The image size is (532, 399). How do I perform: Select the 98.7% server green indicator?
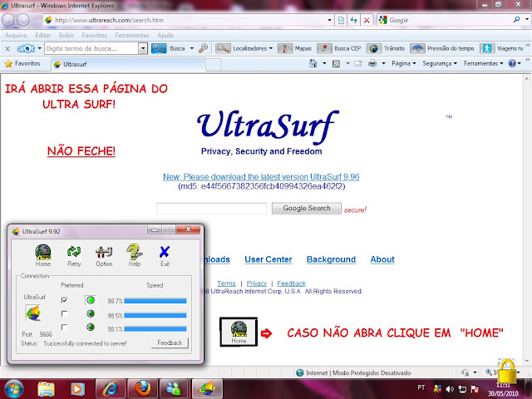point(91,300)
